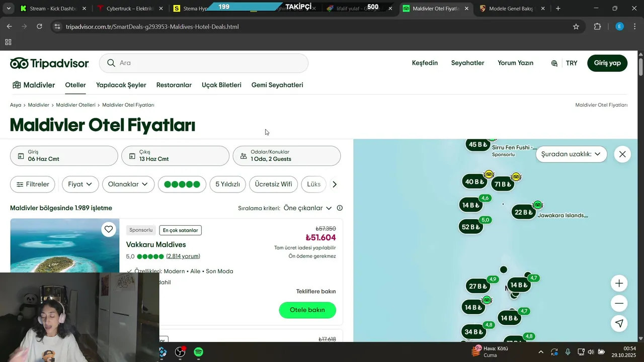Select the 34 B ₺ map pin
The image size is (644, 362).
[473, 332]
